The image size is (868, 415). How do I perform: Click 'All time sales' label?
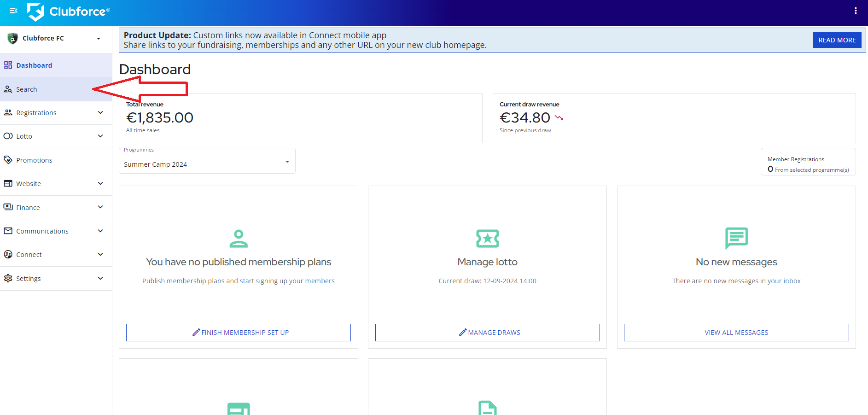pyautogui.click(x=143, y=130)
